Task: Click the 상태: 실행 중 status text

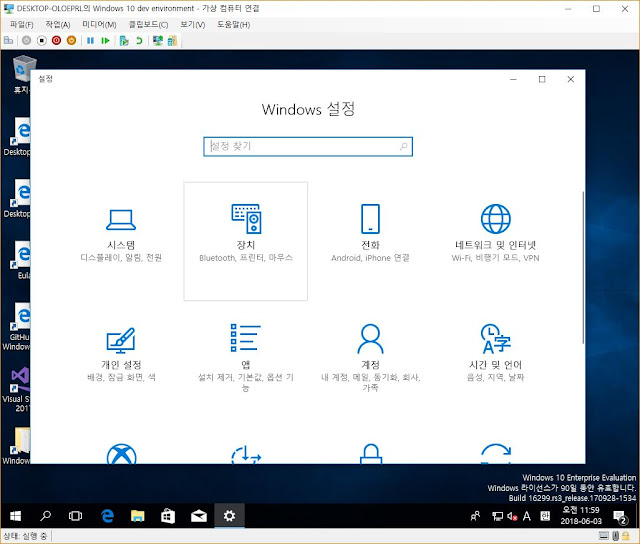Action: click(x=25, y=536)
